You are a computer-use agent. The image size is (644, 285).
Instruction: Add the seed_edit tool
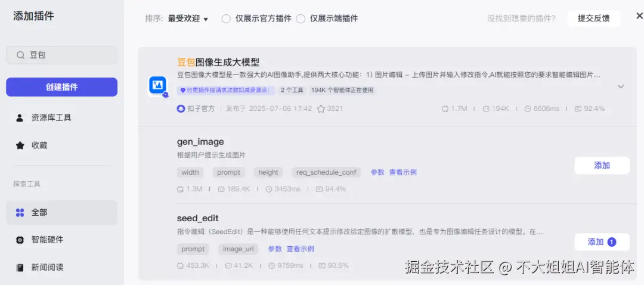click(x=602, y=242)
